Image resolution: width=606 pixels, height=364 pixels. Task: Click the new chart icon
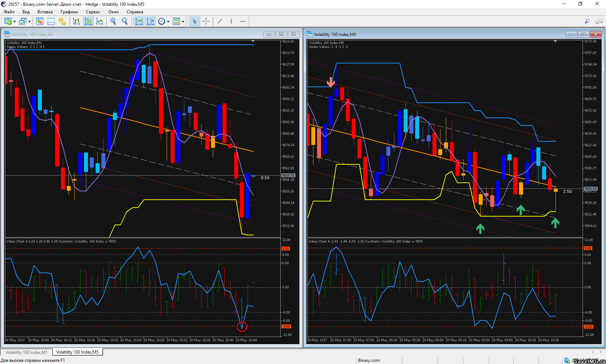pos(8,22)
